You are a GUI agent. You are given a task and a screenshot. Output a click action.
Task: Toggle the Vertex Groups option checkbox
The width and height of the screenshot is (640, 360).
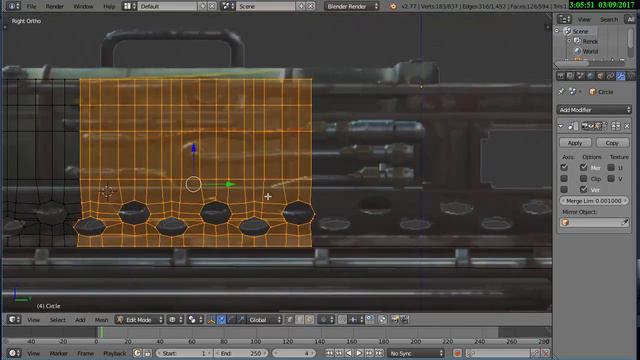pyautogui.click(x=584, y=189)
